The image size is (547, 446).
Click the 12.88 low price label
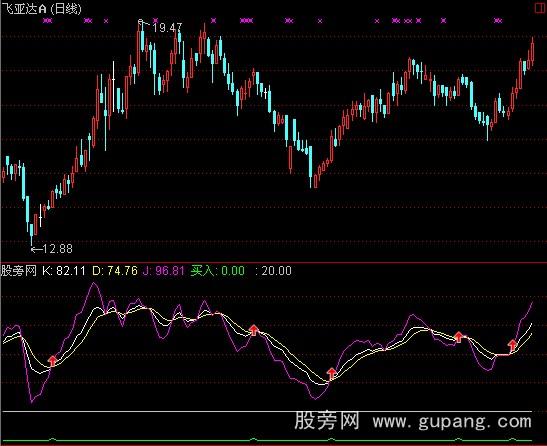coord(58,248)
